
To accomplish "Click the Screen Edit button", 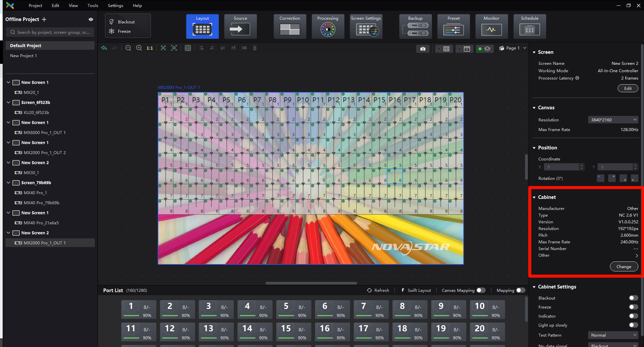I will 628,88.
